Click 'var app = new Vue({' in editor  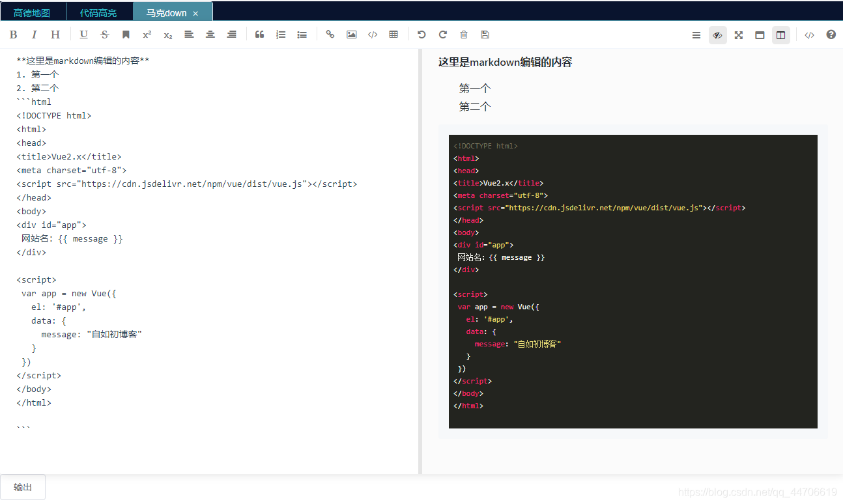[69, 293]
